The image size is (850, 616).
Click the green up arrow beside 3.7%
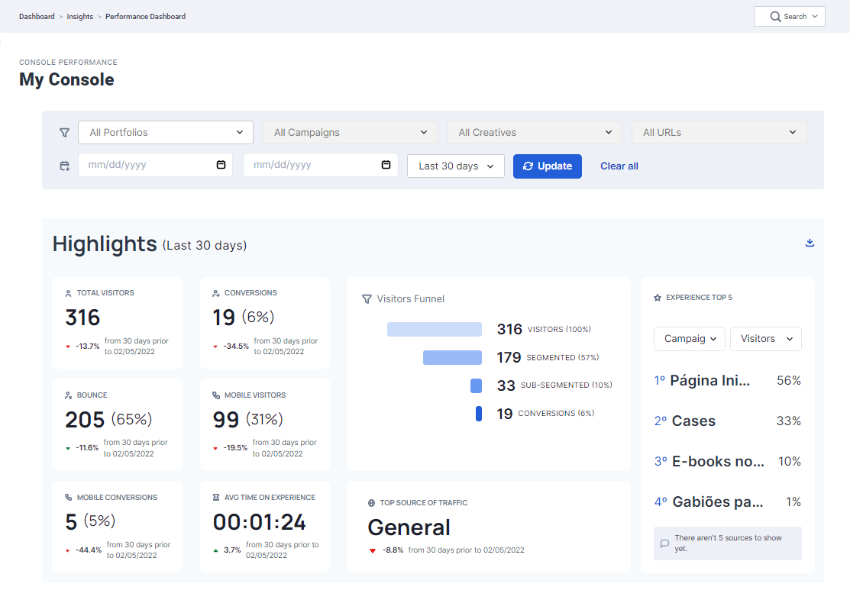pos(216,550)
